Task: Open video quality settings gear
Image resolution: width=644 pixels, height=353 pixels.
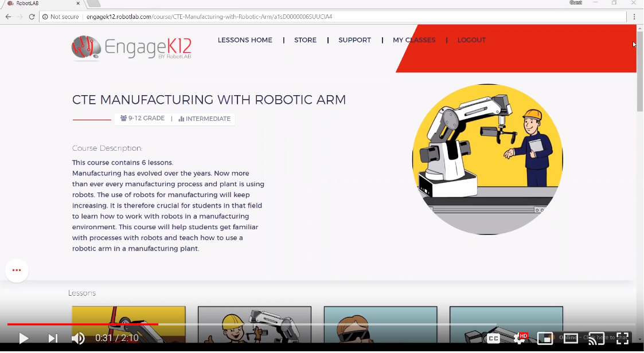Action: [x=521, y=339]
